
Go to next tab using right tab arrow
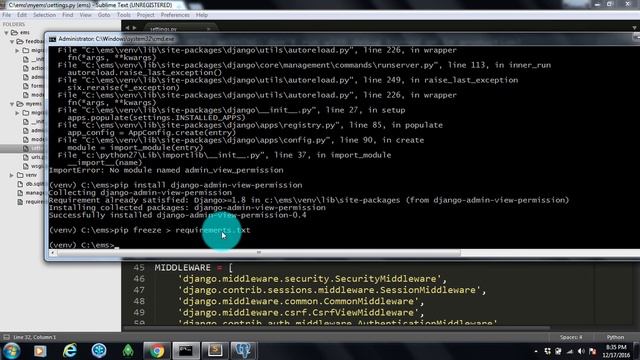134,28
